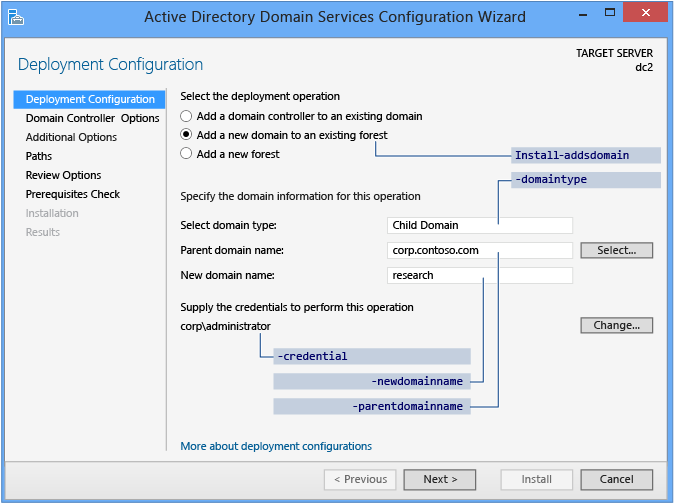
Task: Open 'More about deployment configurations' link
Action: tap(276, 446)
